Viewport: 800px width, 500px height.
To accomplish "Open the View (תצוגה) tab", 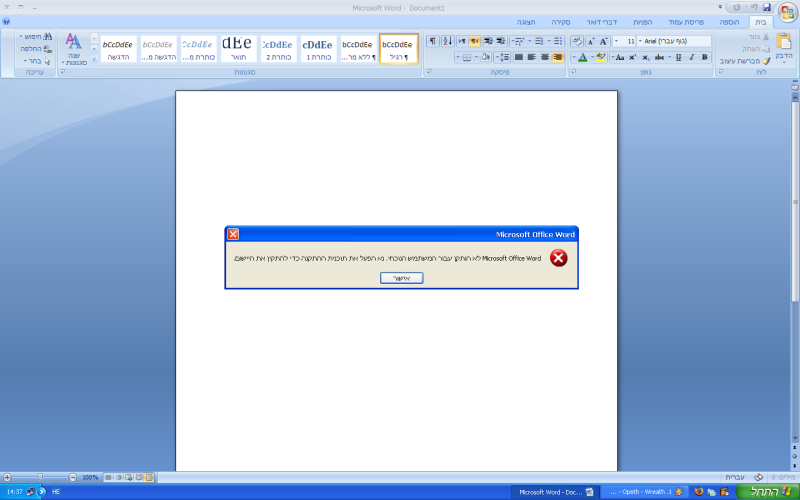I will 526,22.
